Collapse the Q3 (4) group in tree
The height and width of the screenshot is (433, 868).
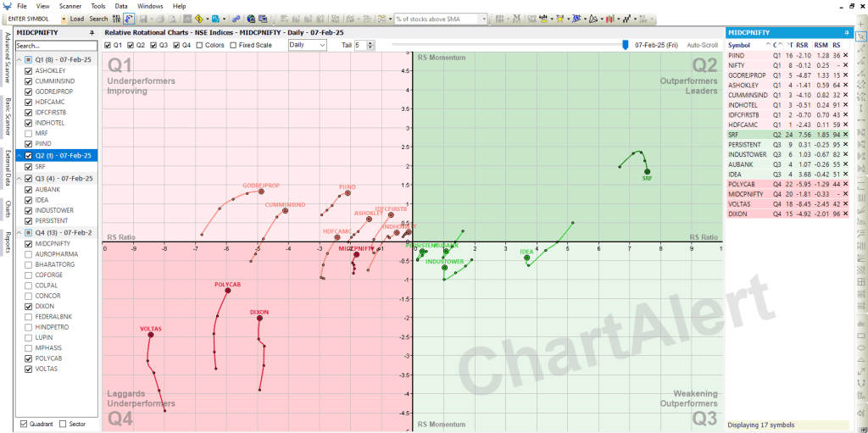point(19,178)
